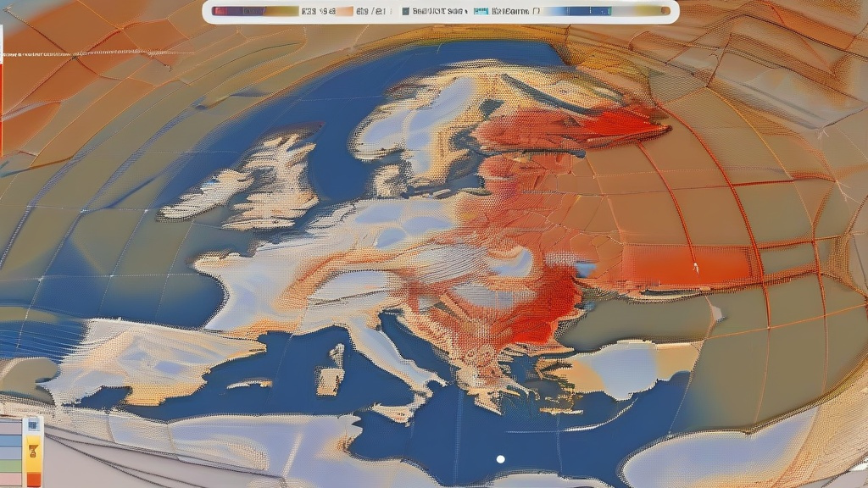Click the round knob at toolbar's right end
Screen dimensions: 868x488
(x=665, y=12)
